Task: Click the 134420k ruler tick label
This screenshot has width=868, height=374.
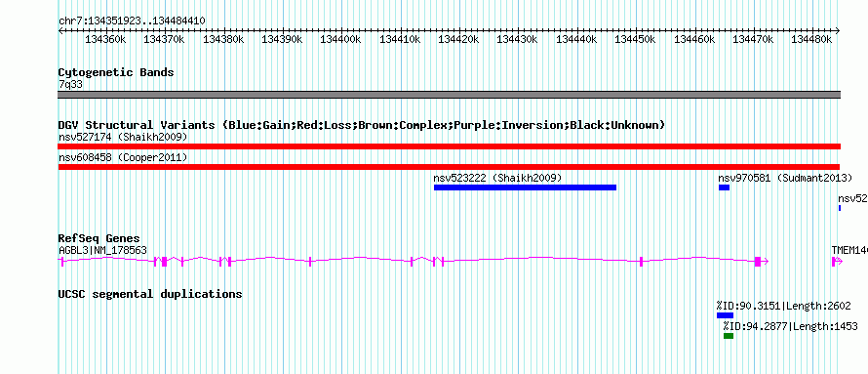Action: [459, 40]
